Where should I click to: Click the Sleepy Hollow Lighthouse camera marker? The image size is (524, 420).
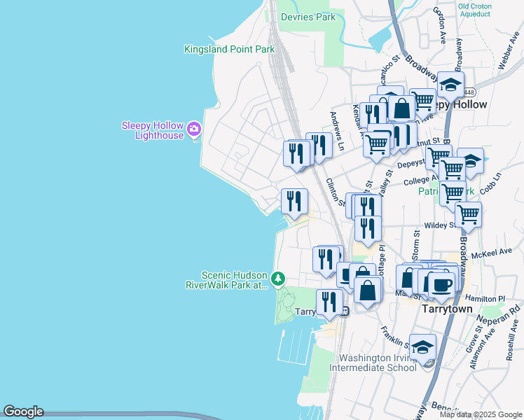pyautogui.click(x=194, y=129)
